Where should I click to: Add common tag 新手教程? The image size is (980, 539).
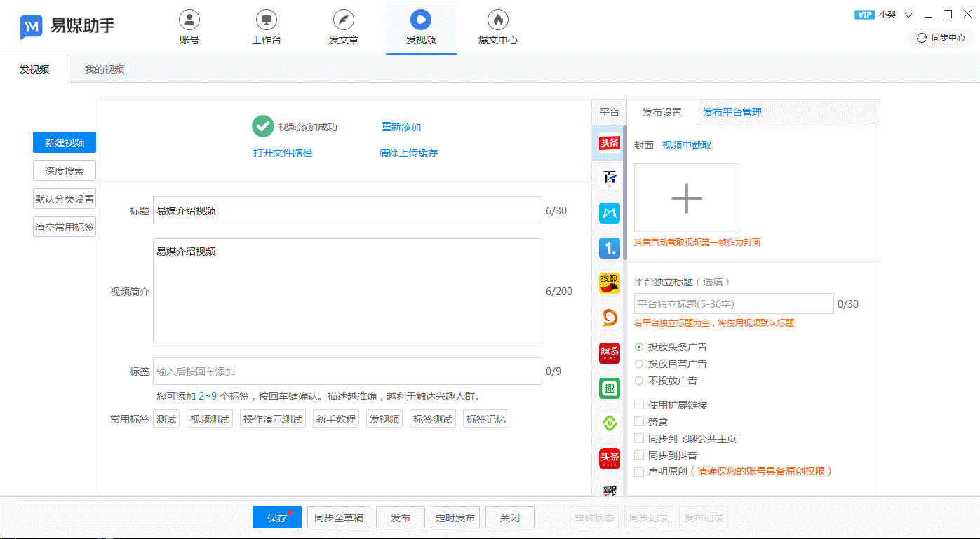coord(336,419)
